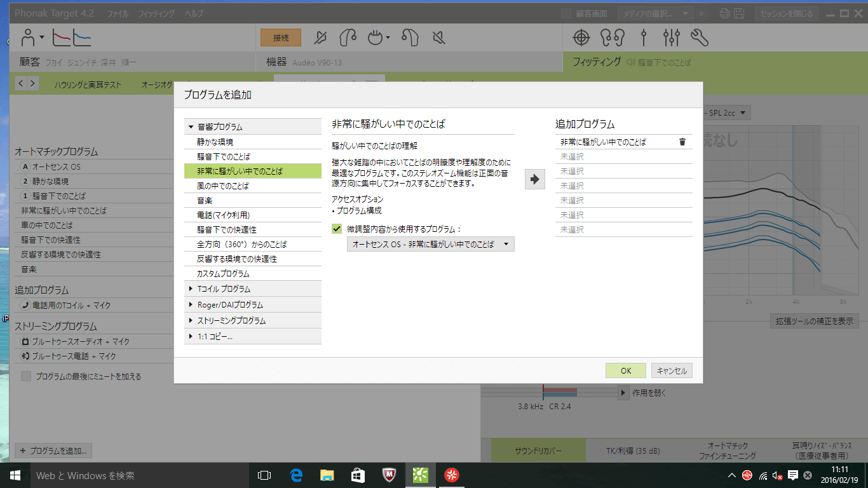This screenshot has height=488, width=868.
Task: Open File Explorer from the taskbar
Action: pyautogui.click(x=327, y=475)
